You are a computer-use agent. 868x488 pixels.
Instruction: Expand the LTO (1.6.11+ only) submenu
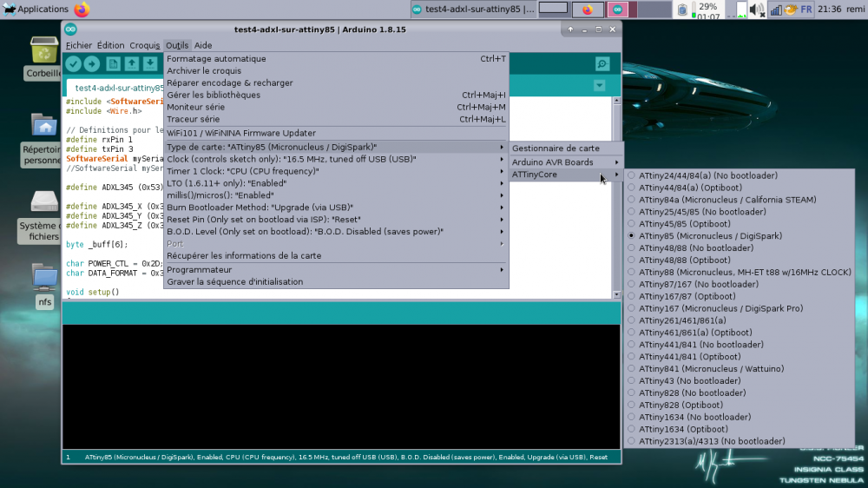(336, 183)
